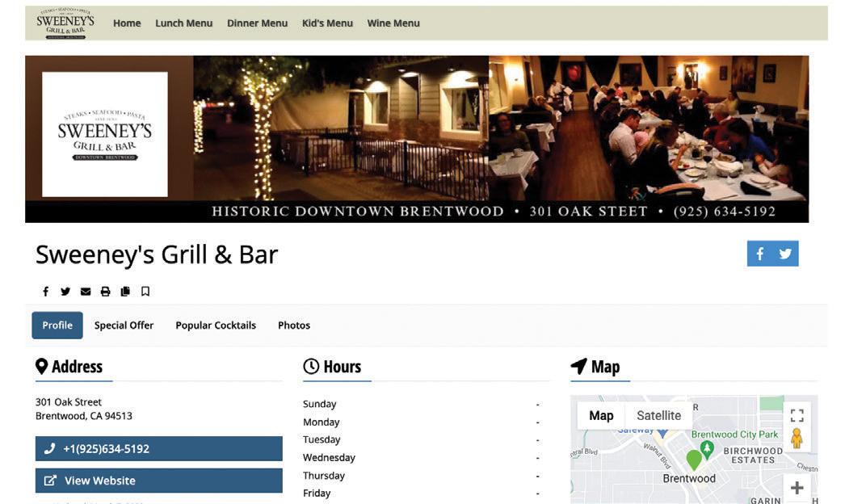Switch map to Satellite view

[658, 416]
